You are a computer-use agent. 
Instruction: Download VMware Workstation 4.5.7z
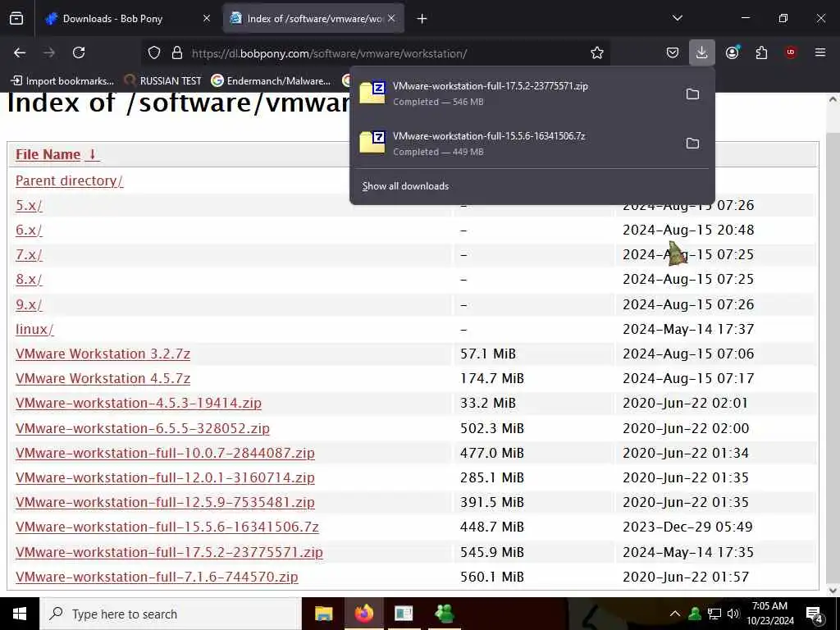tap(103, 379)
